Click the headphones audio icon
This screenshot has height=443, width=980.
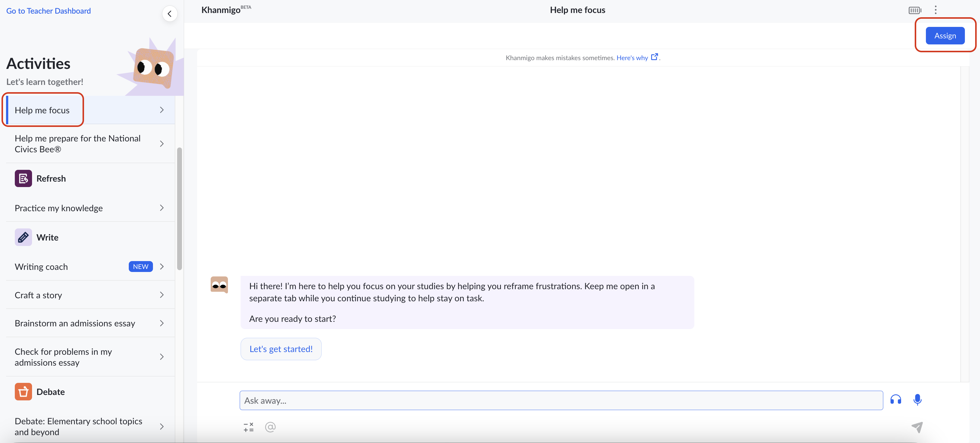[896, 400]
